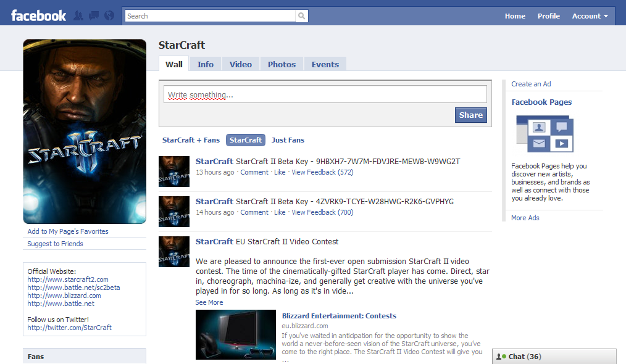Image resolution: width=626 pixels, height=364 pixels.
Task: Switch to the Video tab
Action: pos(241,64)
